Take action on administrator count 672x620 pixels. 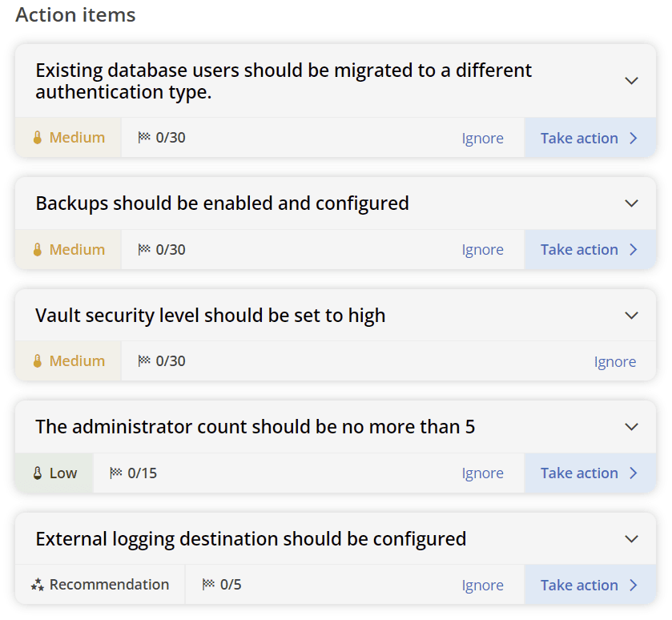pos(589,473)
